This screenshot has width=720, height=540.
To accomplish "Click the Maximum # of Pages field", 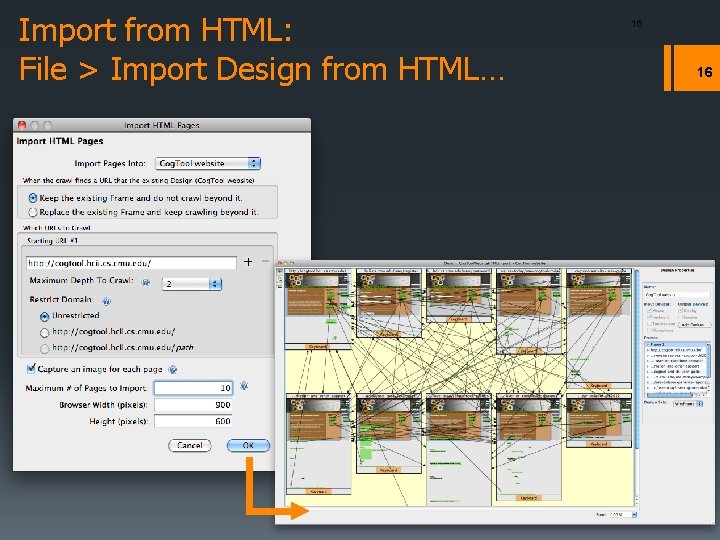I will pos(193,388).
